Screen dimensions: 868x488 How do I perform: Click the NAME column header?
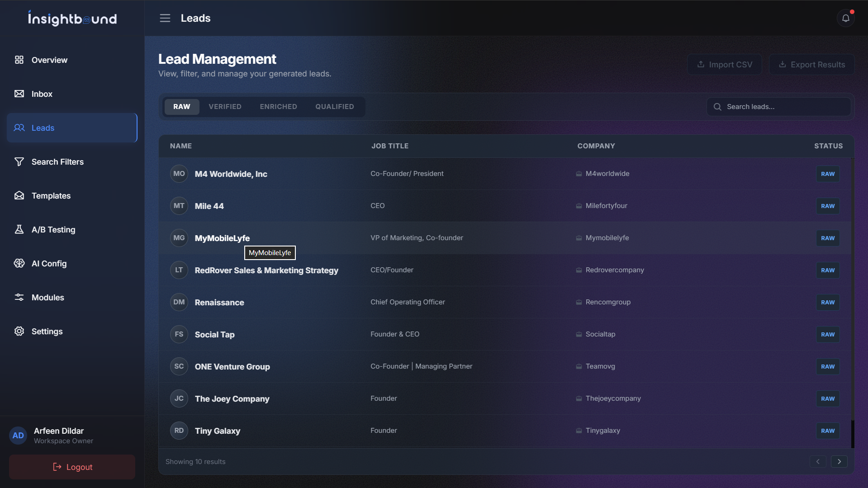[x=181, y=146]
